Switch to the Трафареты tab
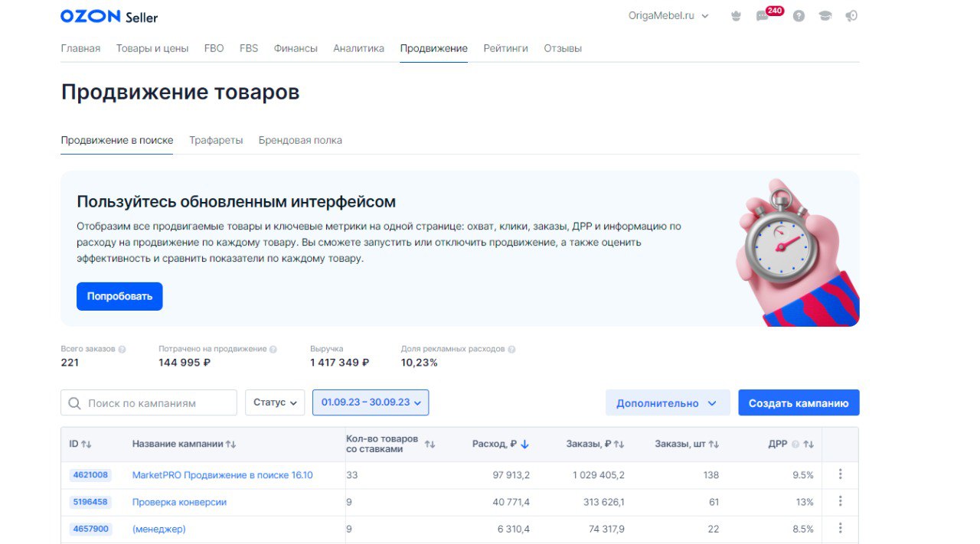 click(x=216, y=141)
